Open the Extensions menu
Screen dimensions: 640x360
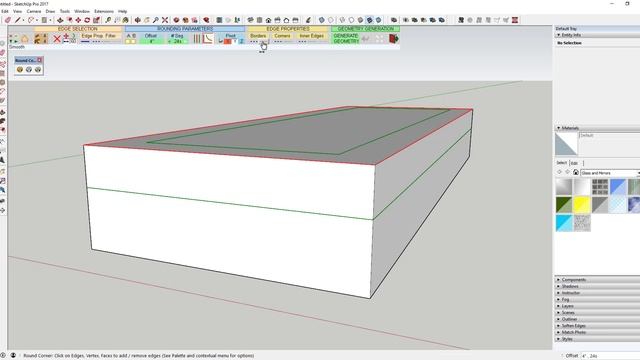pos(104,11)
